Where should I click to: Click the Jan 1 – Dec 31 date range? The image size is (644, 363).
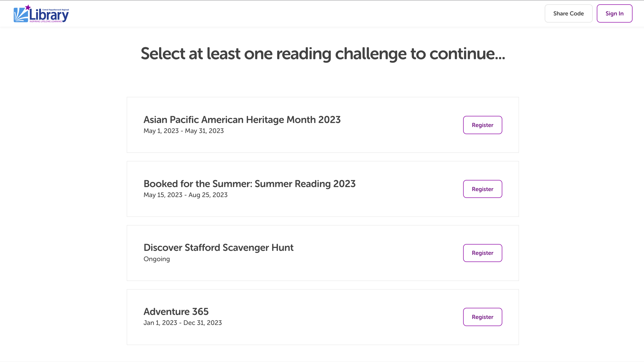pyautogui.click(x=183, y=323)
